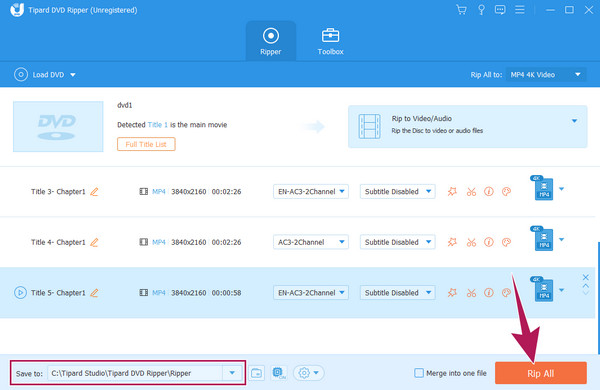Screen dimensions: 600x390
Task: Open AC3-2Channel audio dropdown for Title 4
Action: [x=311, y=242]
